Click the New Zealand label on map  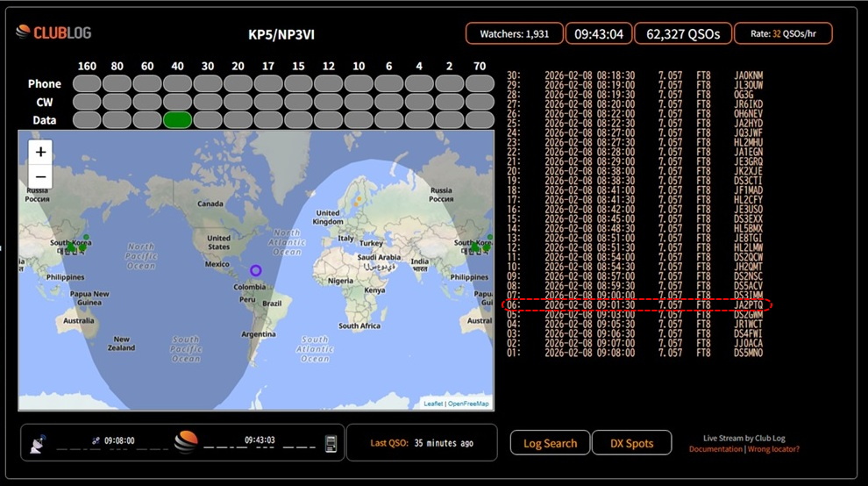pos(122,344)
